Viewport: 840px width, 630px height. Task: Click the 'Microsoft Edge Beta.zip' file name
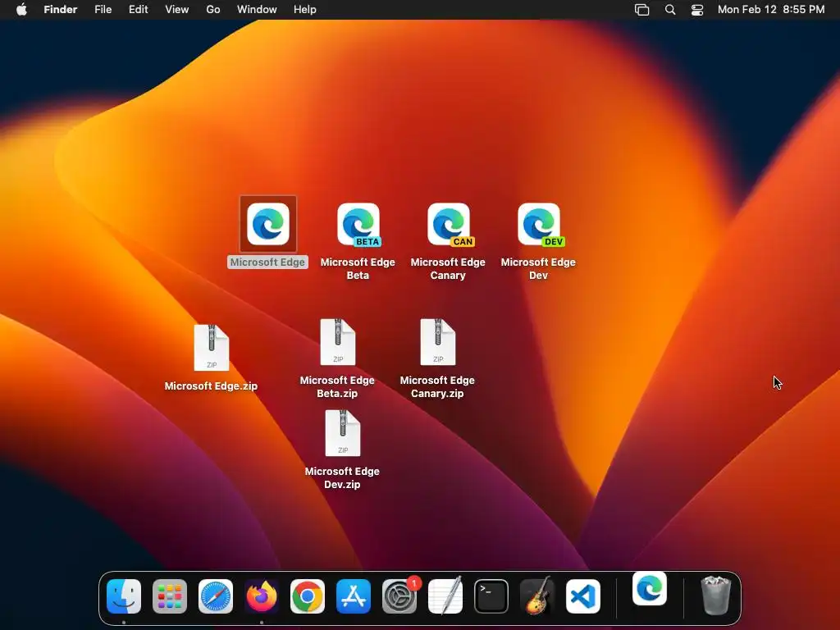coord(337,386)
